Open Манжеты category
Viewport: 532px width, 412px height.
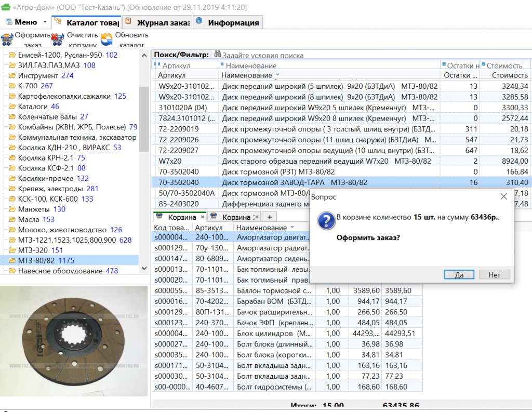coord(42,209)
